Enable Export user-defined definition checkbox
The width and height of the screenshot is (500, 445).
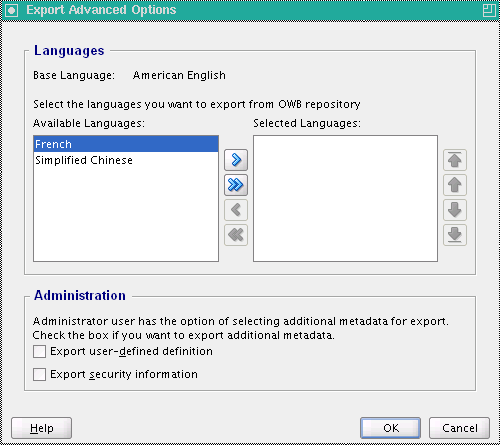pos(39,351)
